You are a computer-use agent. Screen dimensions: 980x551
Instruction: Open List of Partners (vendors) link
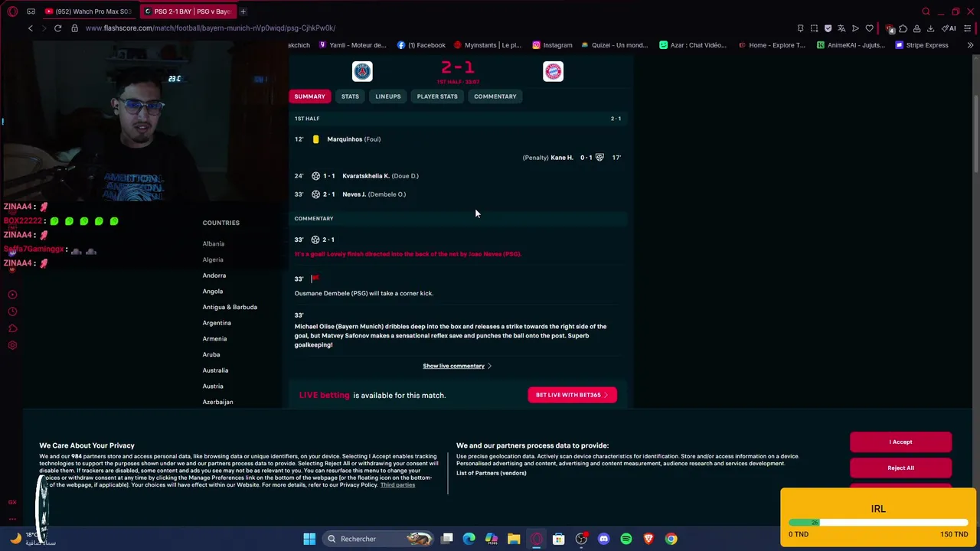491,473
